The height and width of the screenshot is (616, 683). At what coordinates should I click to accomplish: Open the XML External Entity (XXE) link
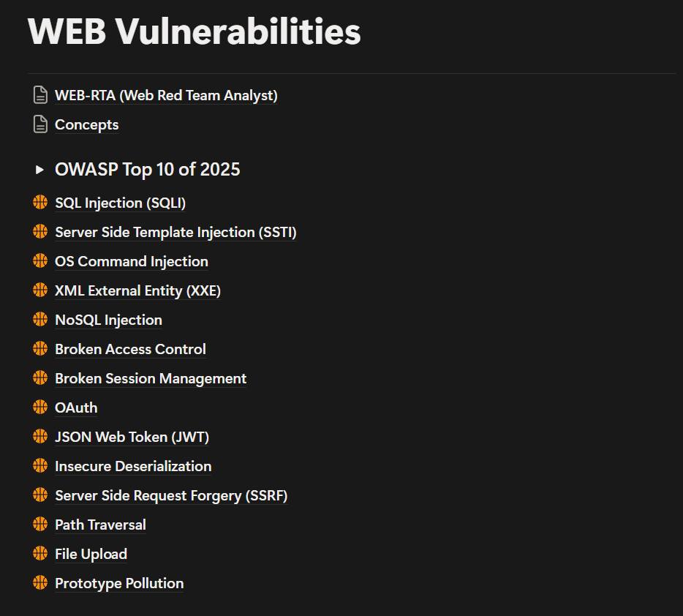(x=137, y=290)
